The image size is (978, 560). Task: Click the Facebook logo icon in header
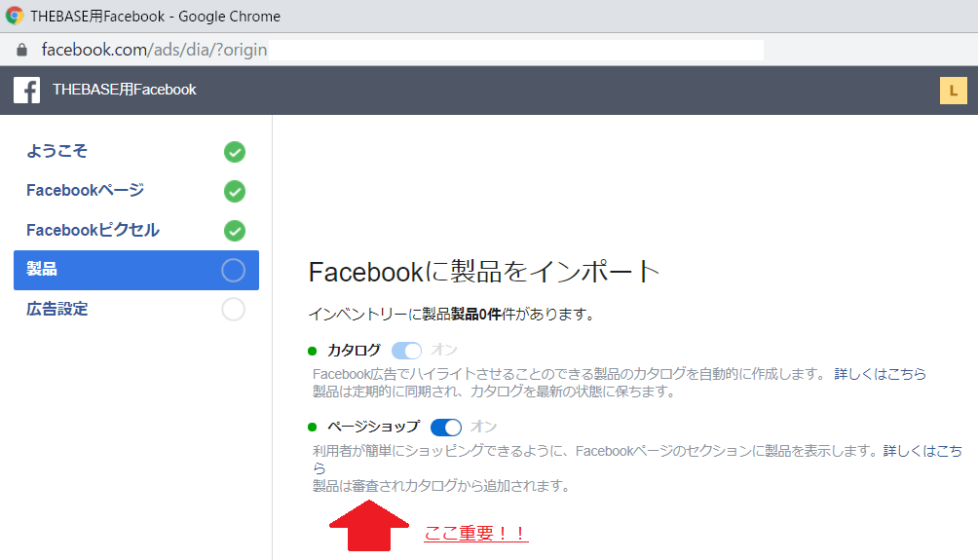[x=27, y=91]
